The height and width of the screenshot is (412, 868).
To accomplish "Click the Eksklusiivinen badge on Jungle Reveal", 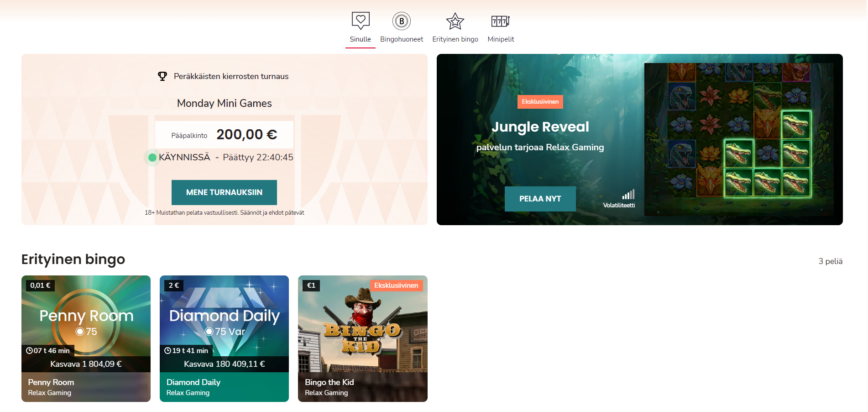I will [x=540, y=102].
